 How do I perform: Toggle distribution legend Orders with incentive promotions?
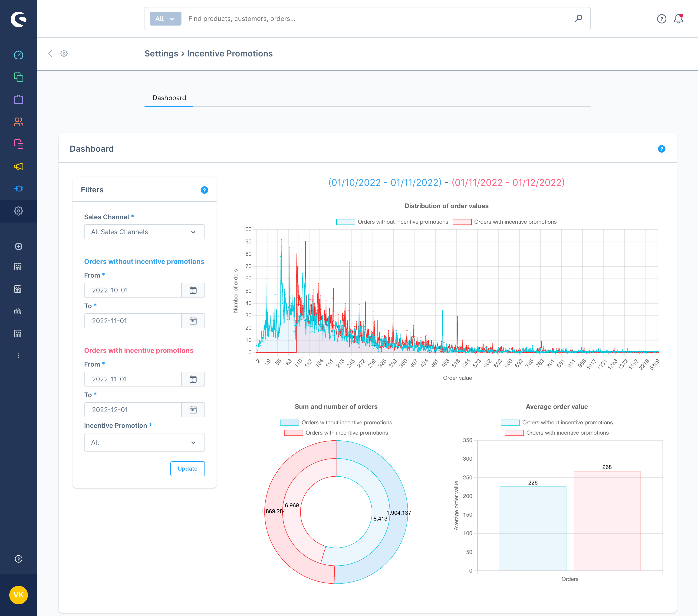505,222
